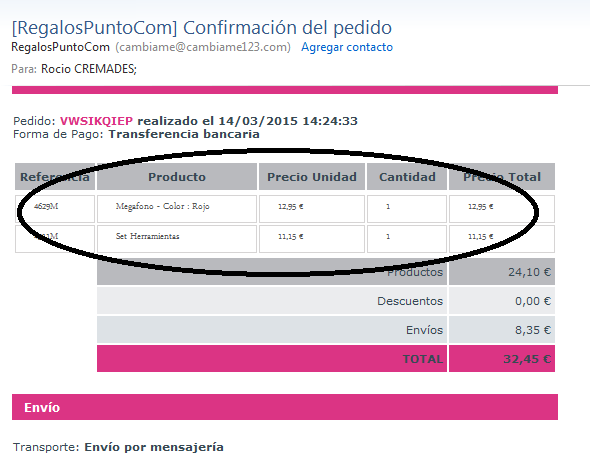Click the Cantidad column header
The height and width of the screenshot is (469, 590).
(407, 177)
